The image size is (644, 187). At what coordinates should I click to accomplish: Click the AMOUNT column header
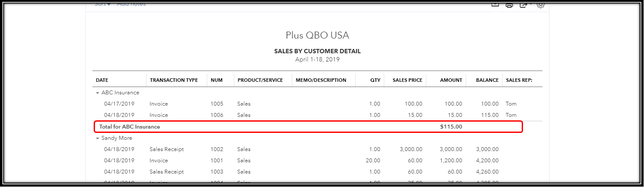[x=451, y=80]
